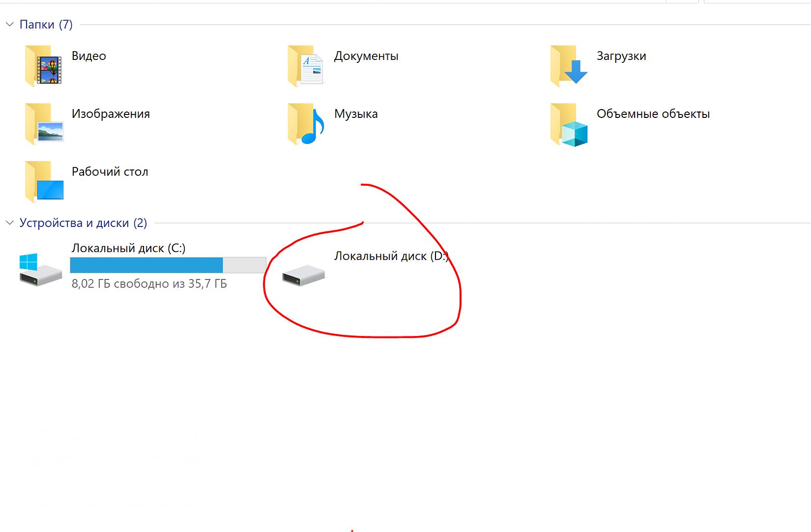
Task: Select the Видео text label
Action: (89, 56)
